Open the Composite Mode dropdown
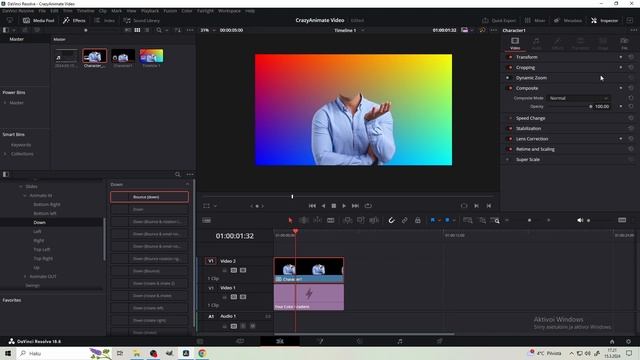 click(x=578, y=98)
